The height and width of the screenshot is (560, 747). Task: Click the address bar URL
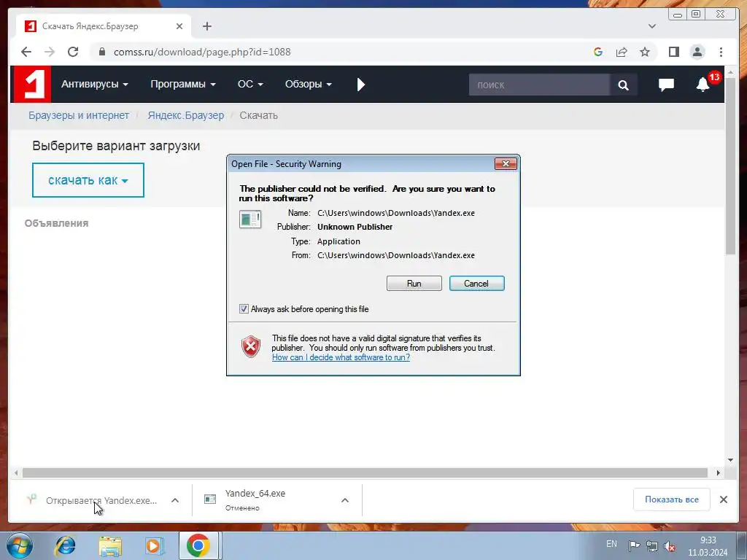[x=202, y=52]
